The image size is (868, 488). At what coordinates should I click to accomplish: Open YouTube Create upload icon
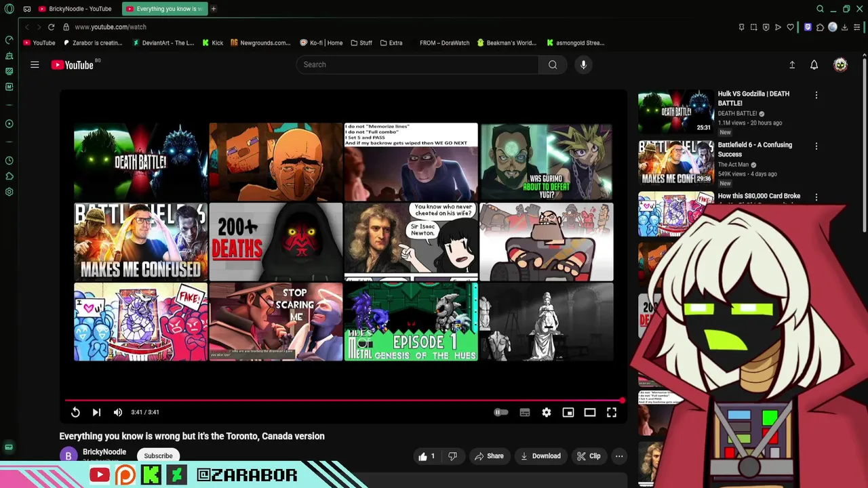click(x=792, y=64)
